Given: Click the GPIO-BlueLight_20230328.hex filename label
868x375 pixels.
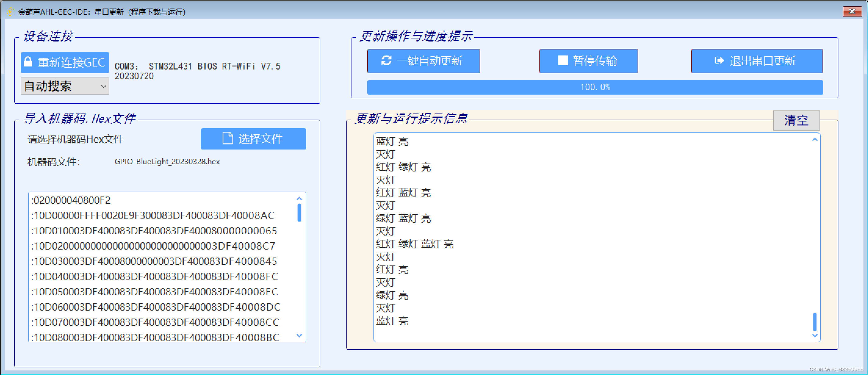Looking at the screenshot, I should (167, 162).
